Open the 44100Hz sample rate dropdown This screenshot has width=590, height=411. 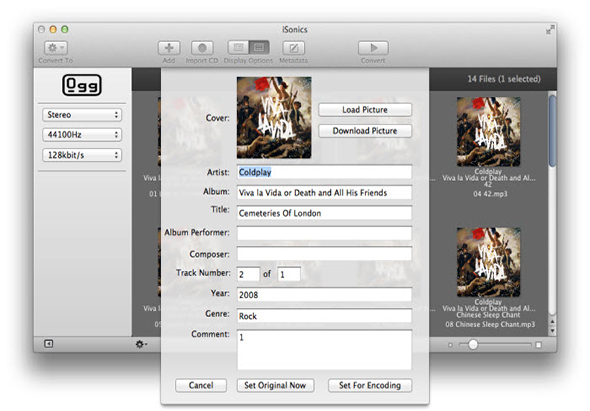82,135
